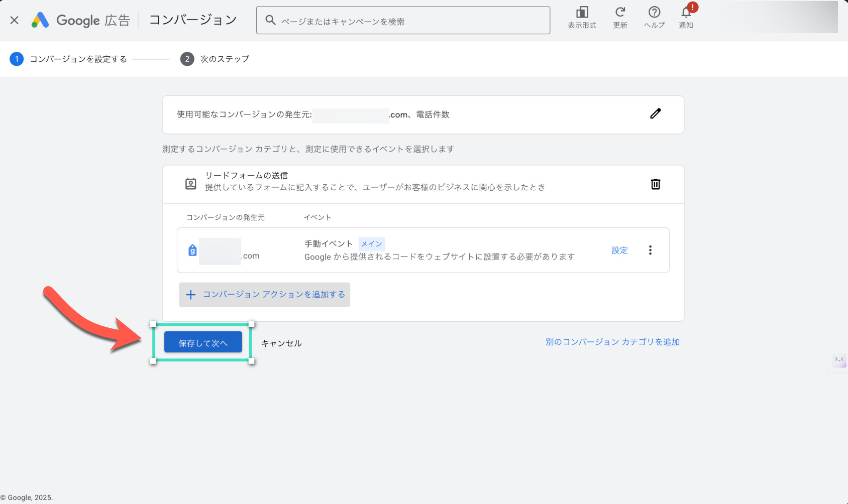Click the Google tag icon beside .com source
The height and width of the screenshot is (504, 848).
click(192, 250)
